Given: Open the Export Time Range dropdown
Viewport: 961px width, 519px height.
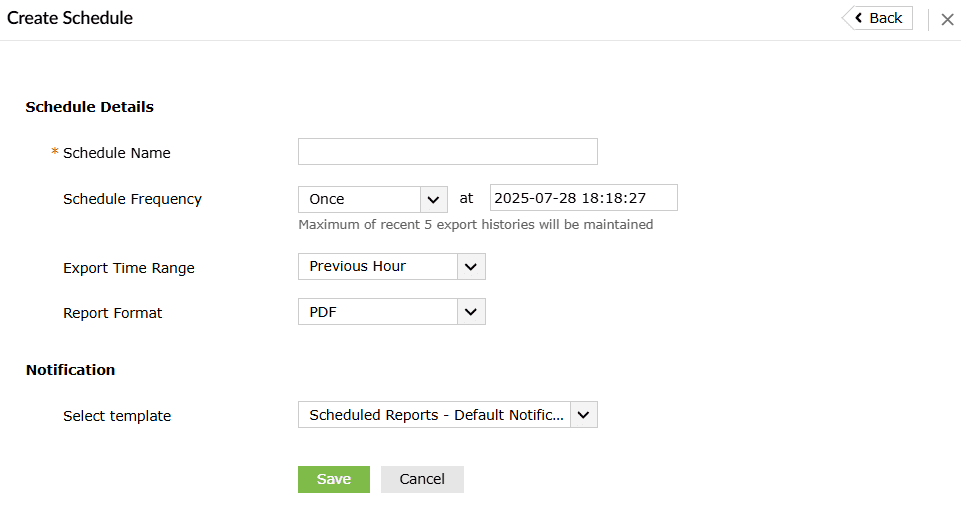Looking at the screenshot, I should pyautogui.click(x=378, y=266).
